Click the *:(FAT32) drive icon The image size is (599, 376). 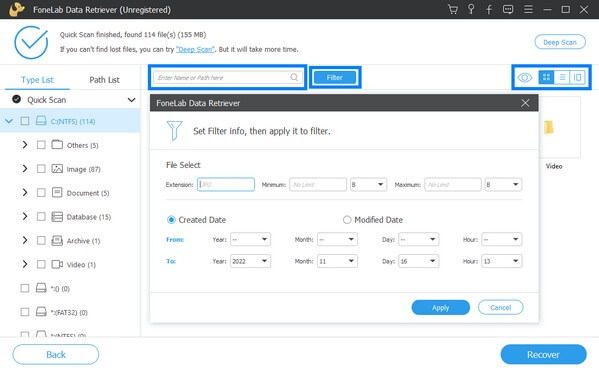click(41, 312)
